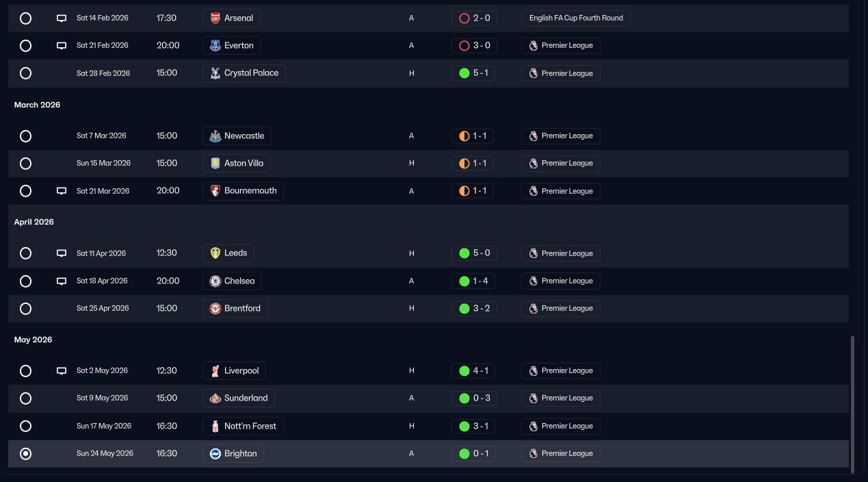The width and height of the screenshot is (868, 482).
Task: Select the radio button for Aston Villa match
Action: pyautogui.click(x=26, y=164)
